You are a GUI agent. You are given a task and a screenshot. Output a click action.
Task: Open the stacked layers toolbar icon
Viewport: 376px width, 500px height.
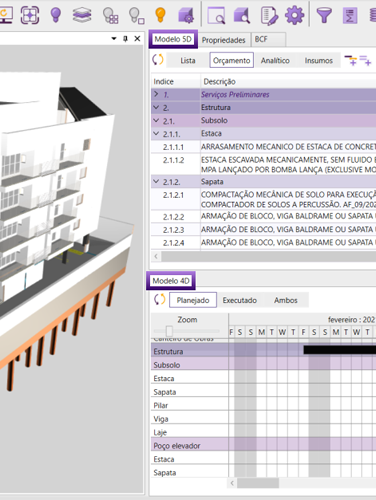tap(82, 15)
